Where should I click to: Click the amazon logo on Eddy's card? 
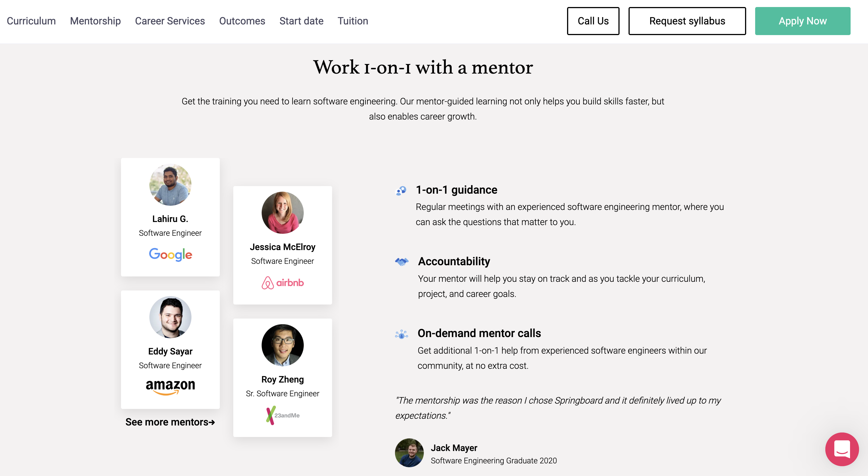click(x=170, y=386)
